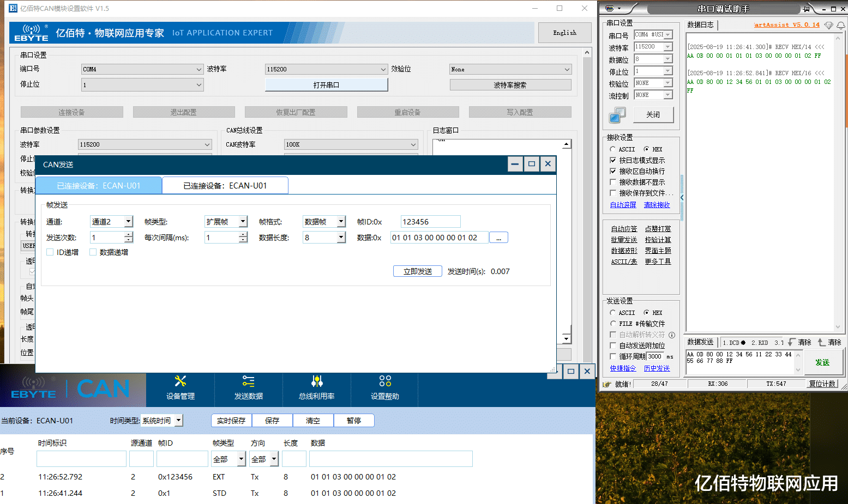Open the 历史发送 link
The height and width of the screenshot is (504, 848).
pos(657,368)
